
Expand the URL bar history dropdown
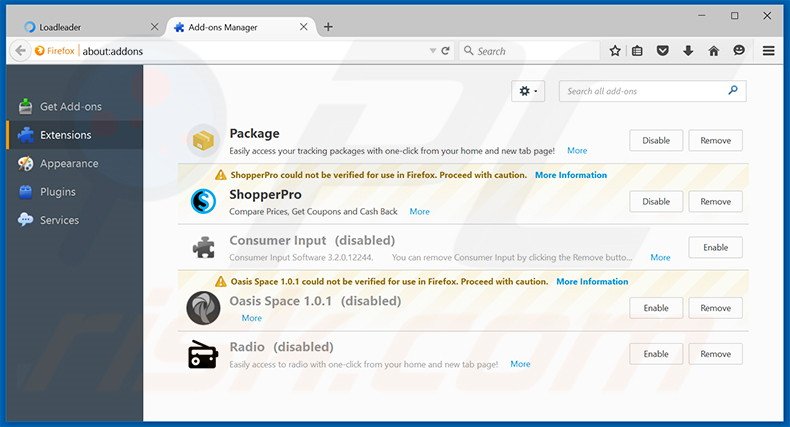point(432,51)
